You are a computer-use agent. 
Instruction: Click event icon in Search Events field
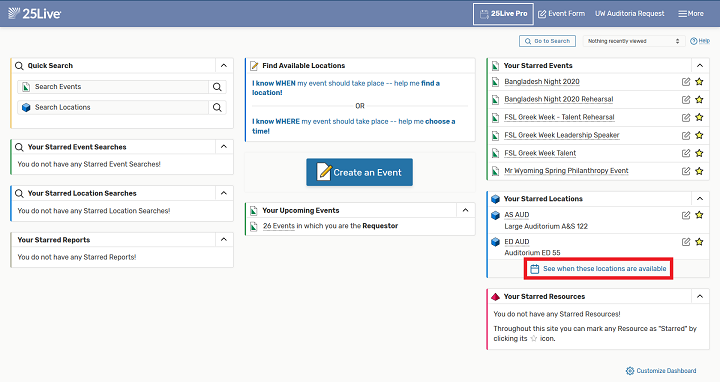pos(26,87)
